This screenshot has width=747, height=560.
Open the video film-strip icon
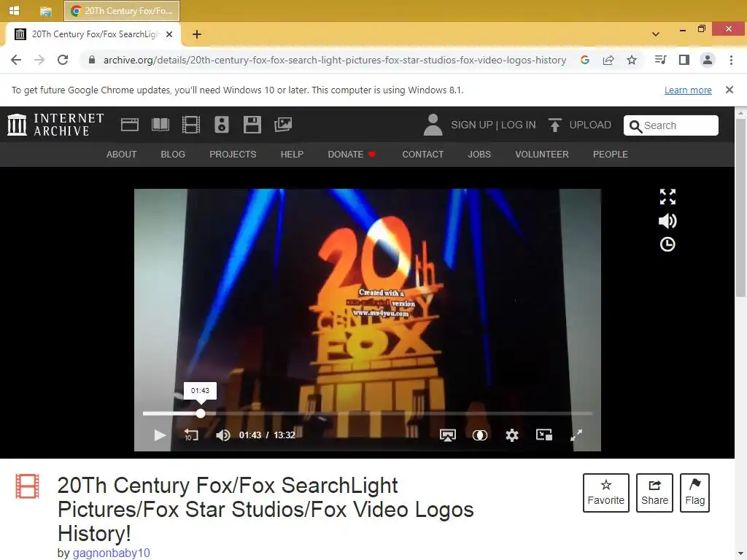191,125
